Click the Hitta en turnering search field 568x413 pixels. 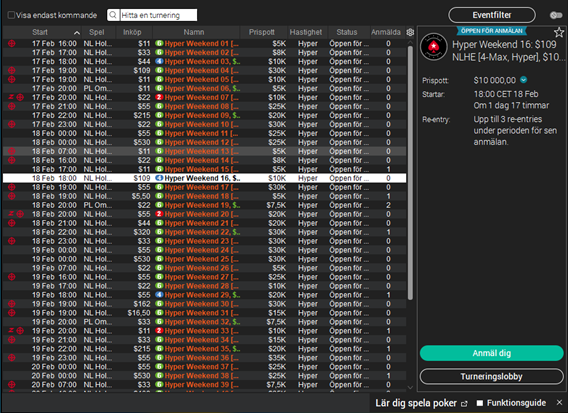click(x=159, y=15)
